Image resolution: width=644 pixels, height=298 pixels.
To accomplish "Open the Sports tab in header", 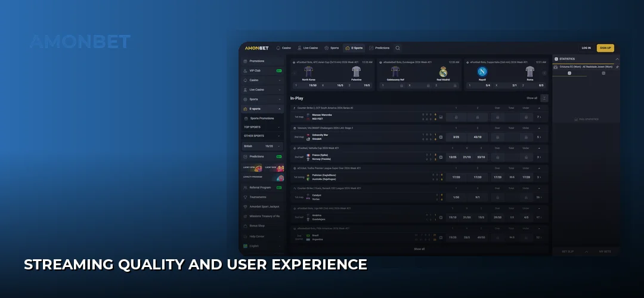I will click(x=332, y=48).
